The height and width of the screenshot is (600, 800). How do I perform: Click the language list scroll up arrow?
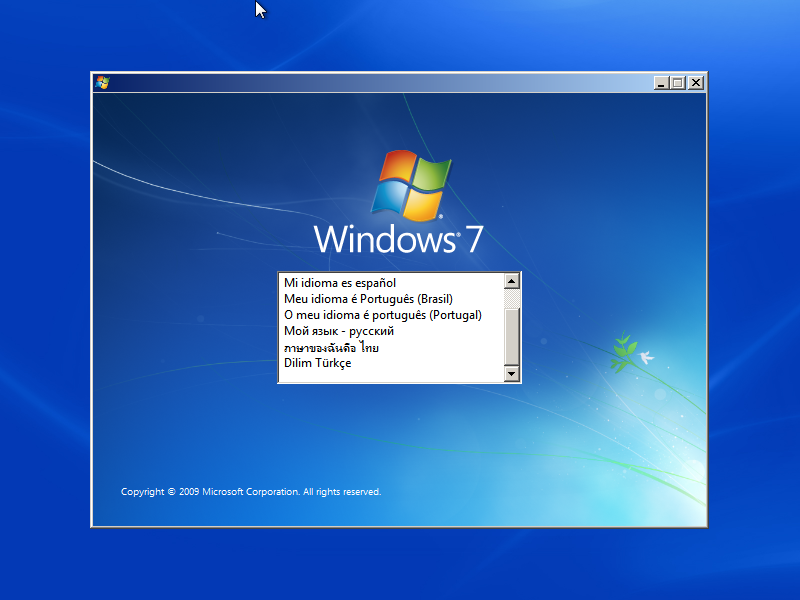511,281
